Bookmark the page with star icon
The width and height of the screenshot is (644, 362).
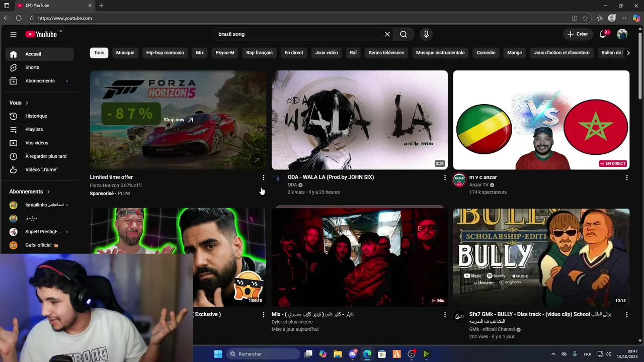tap(586, 18)
